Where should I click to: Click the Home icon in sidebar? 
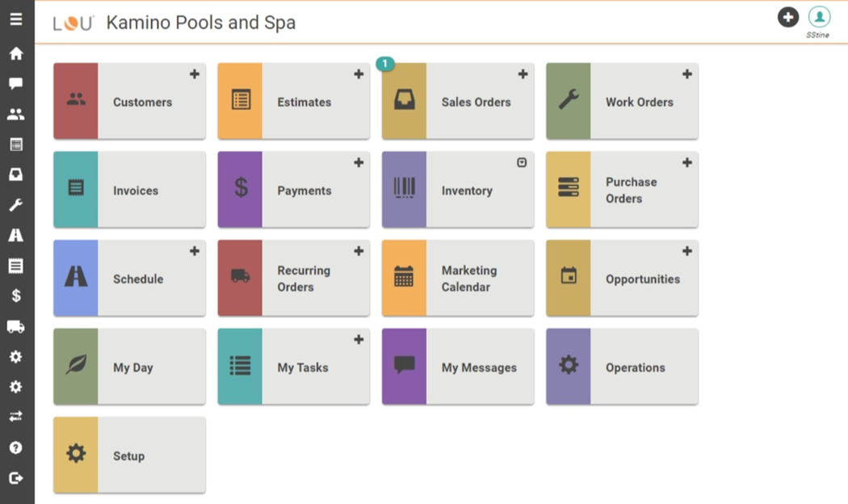(16, 54)
